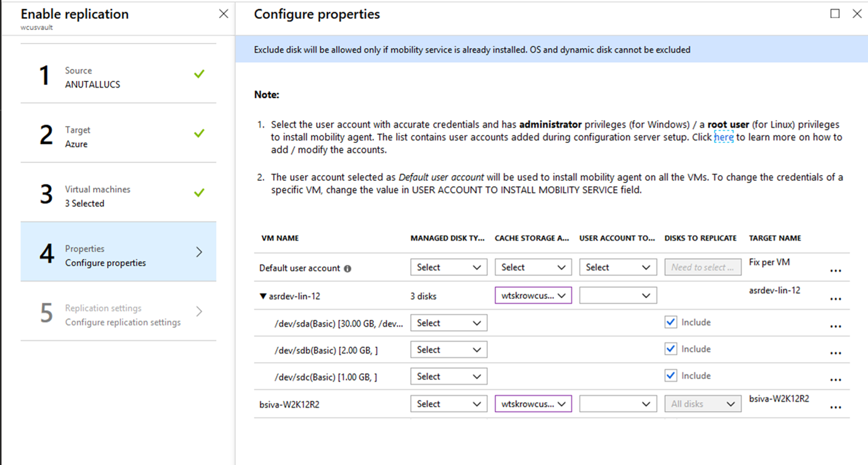Image resolution: width=868 pixels, height=465 pixels.
Task: Uncheck Include for the /dev/sda disk
Action: coord(671,322)
